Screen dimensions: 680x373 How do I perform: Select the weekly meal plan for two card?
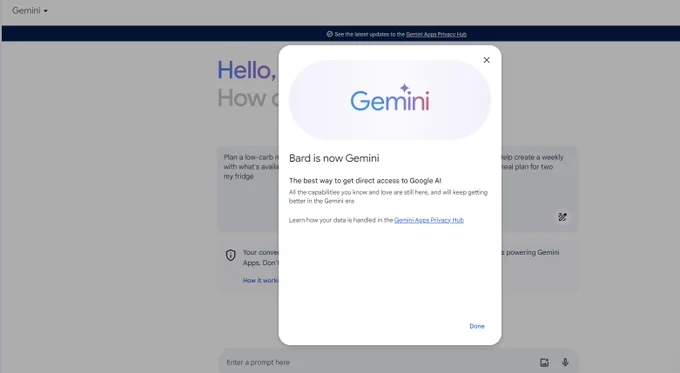point(539,189)
